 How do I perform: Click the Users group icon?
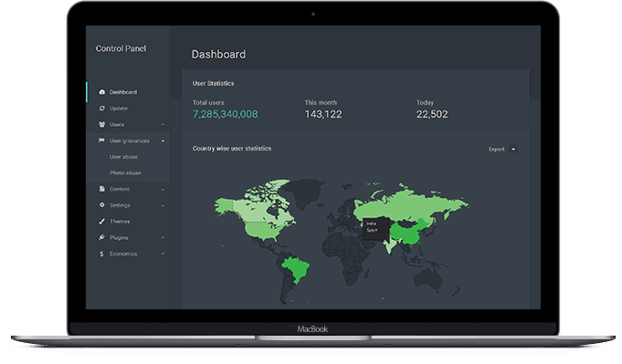pos(102,124)
